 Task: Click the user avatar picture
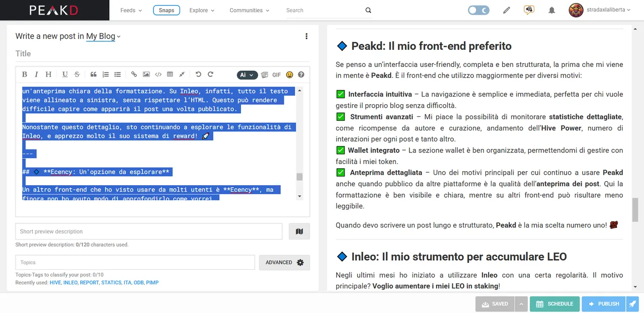[x=576, y=10]
